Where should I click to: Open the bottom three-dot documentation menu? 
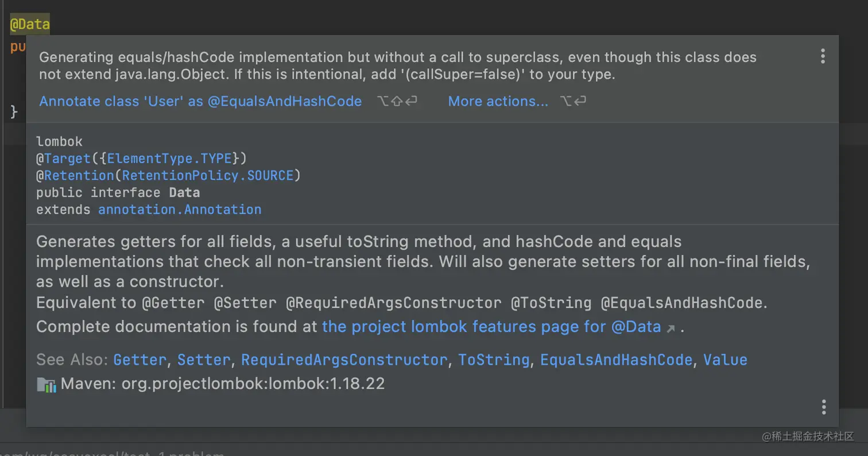coord(823,407)
